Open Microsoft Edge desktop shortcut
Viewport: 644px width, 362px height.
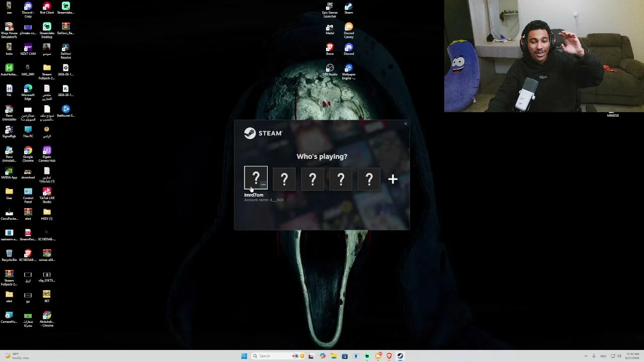pyautogui.click(x=28, y=93)
